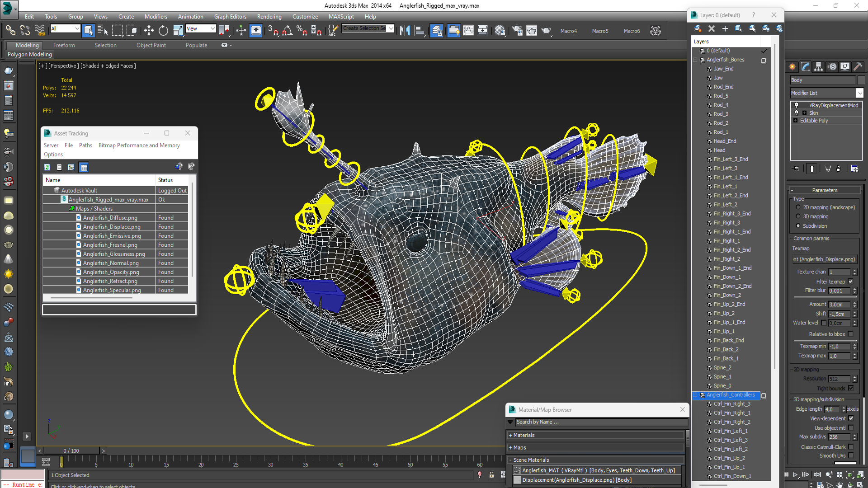The width and height of the screenshot is (868, 488).
Task: Toggle VRayDisplacementMod lightbulb visibility
Action: pos(797,105)
